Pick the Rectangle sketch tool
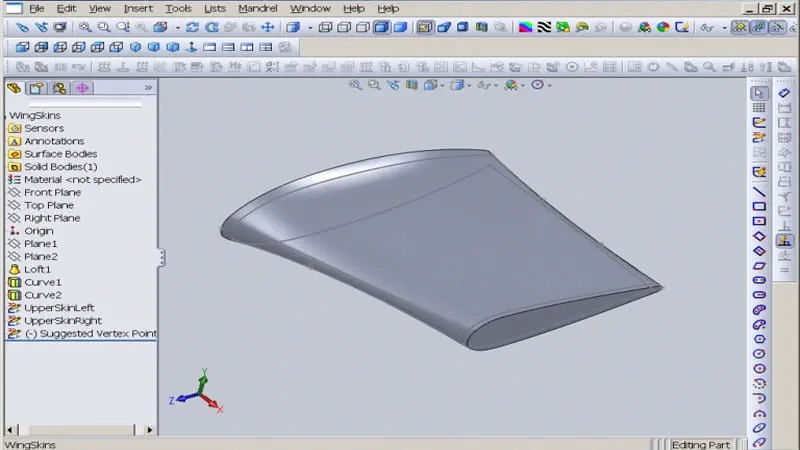 coord(759,206)
